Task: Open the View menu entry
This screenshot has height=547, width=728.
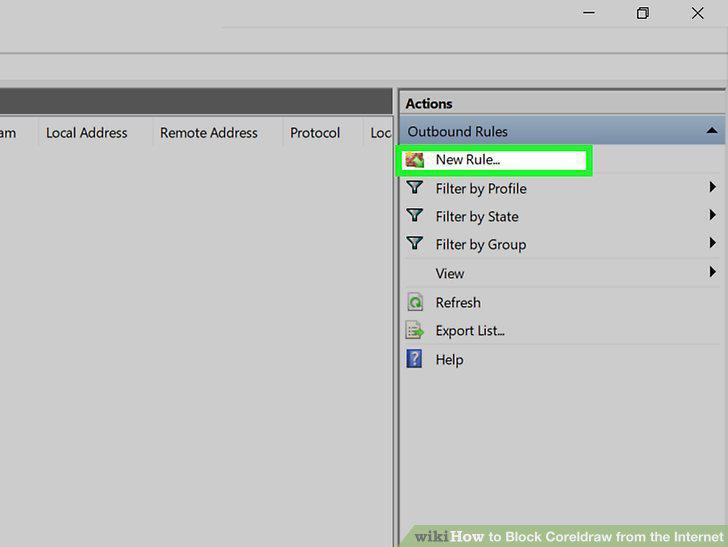Action: point(449,274)
